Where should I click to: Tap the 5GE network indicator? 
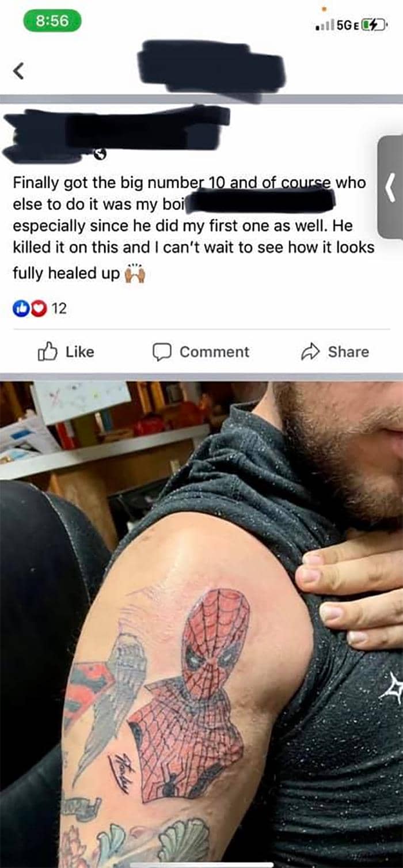point(348,25)
